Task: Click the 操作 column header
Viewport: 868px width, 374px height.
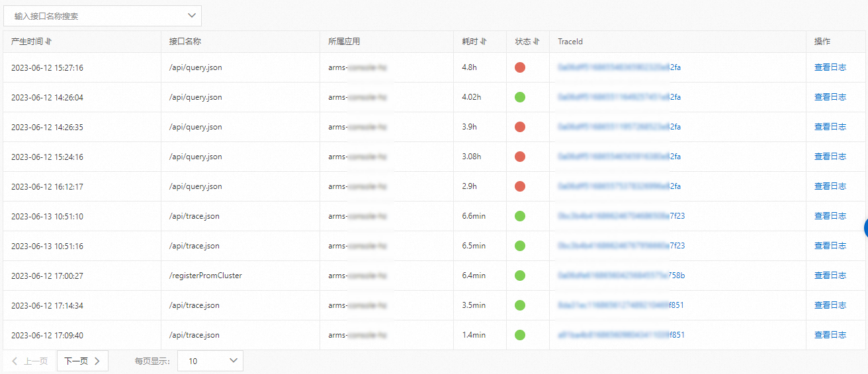Action: coord(822,42)
